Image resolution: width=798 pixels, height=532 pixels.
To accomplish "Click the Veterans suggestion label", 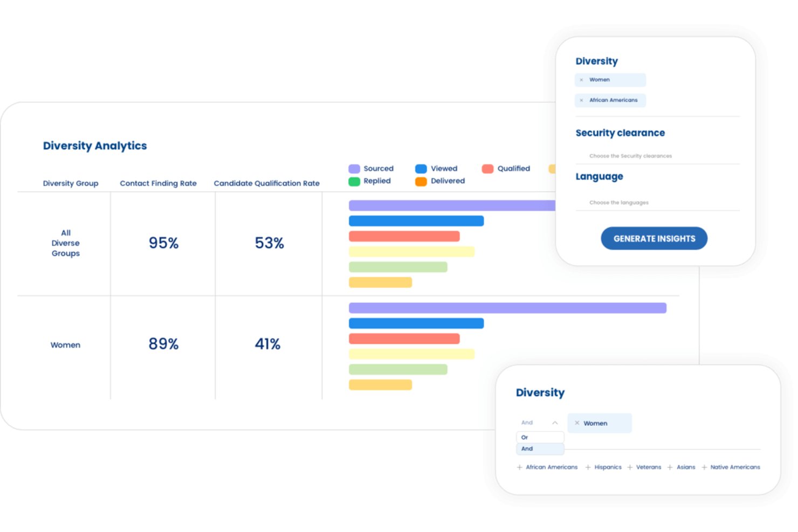I will coord(649,467).
